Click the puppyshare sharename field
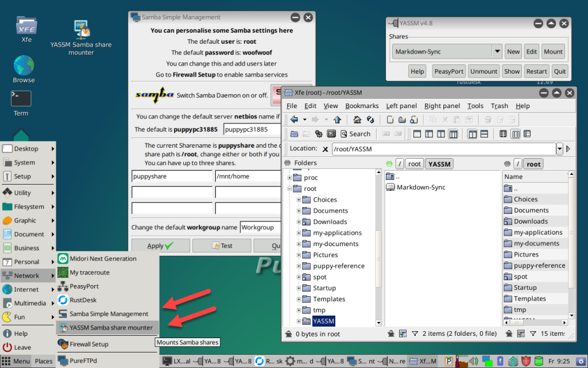588x368 pixels. (172, 176)
